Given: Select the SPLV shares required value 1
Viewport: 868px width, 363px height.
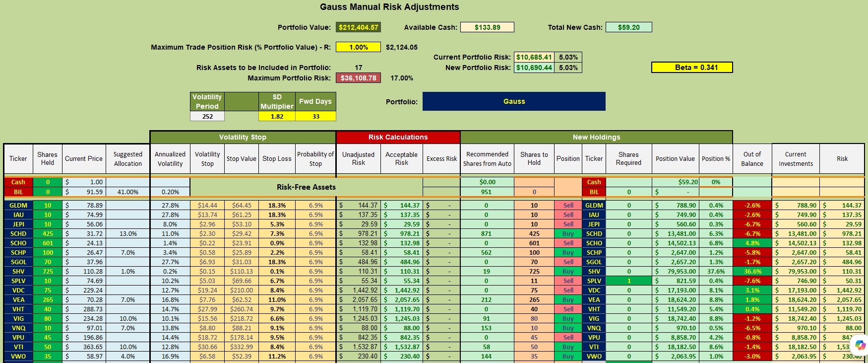Looking at the screenshot, I should pyautogui.click(x=629, y=281).
